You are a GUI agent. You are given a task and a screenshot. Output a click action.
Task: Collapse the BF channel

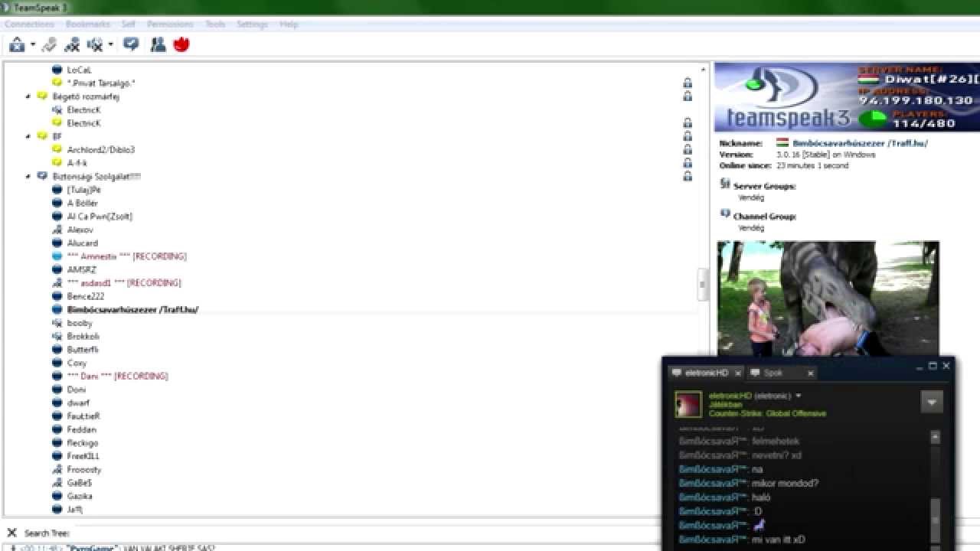tap(28, 136)
